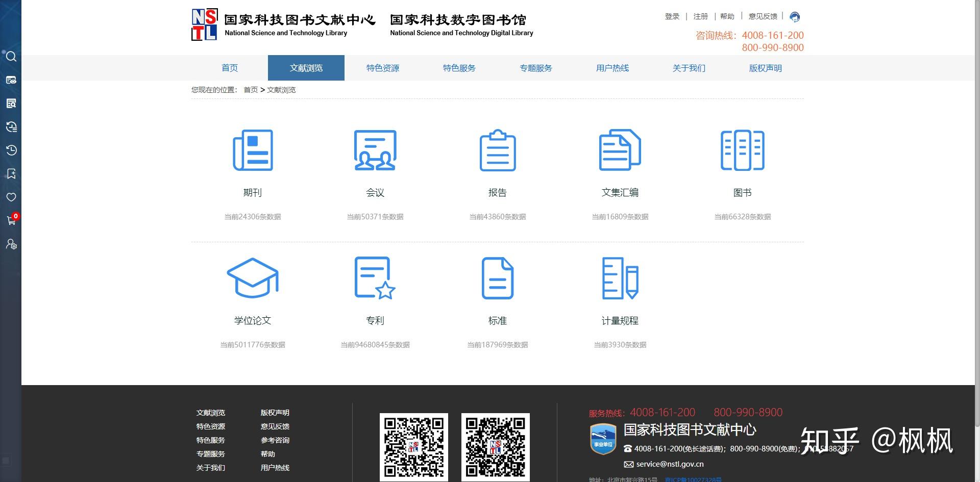
Task: Click the headset customer service icon
Action: 795,17
